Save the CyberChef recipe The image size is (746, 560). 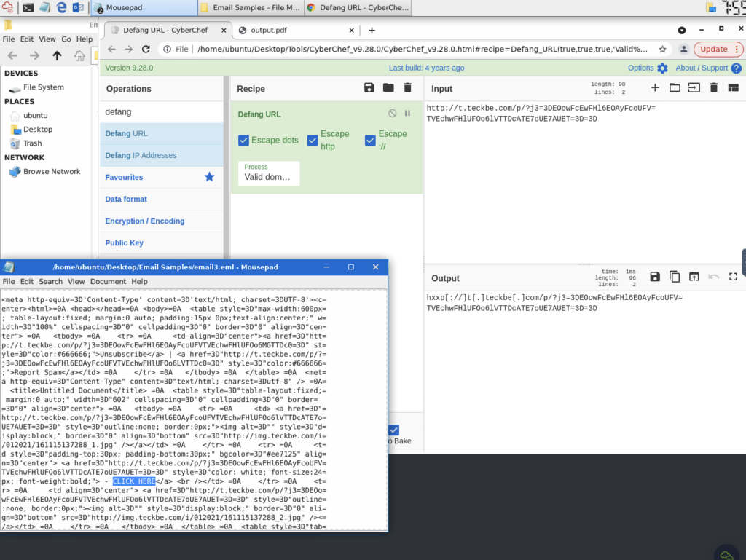click(x=369, y=88)
